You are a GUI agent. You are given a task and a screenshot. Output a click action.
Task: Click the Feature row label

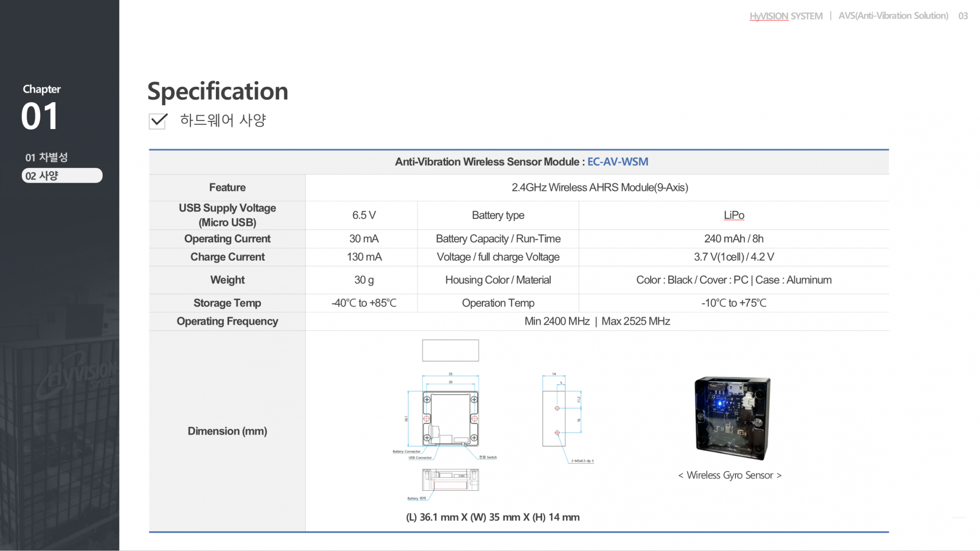point(227,187)
